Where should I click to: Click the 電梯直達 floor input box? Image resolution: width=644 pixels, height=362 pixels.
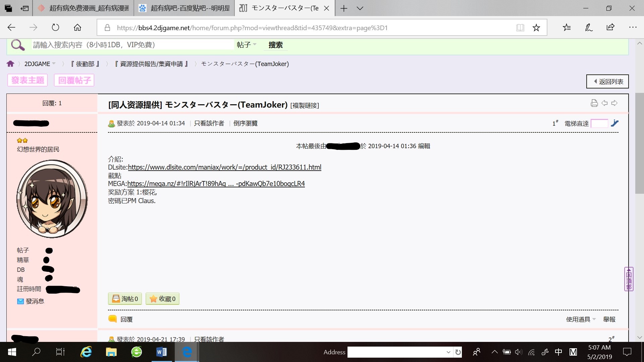coord(599,123)
